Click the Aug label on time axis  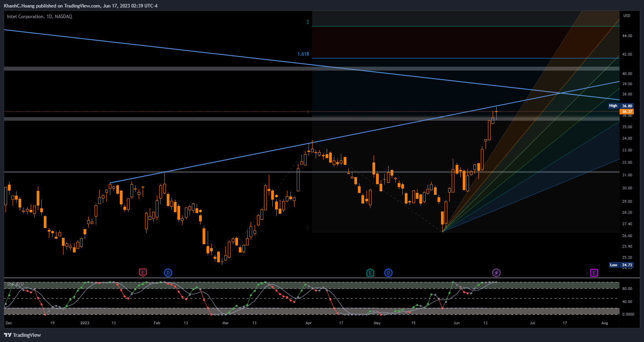(605, 323)
